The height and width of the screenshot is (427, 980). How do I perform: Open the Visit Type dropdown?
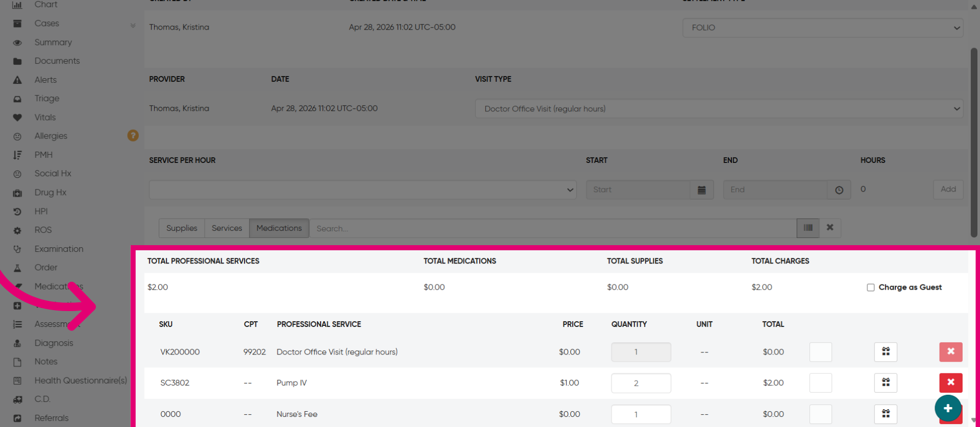[719, 109]
